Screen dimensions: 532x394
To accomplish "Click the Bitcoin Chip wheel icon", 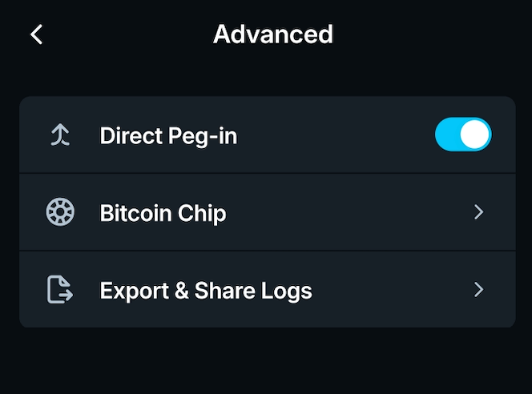I will click(60, 212).
